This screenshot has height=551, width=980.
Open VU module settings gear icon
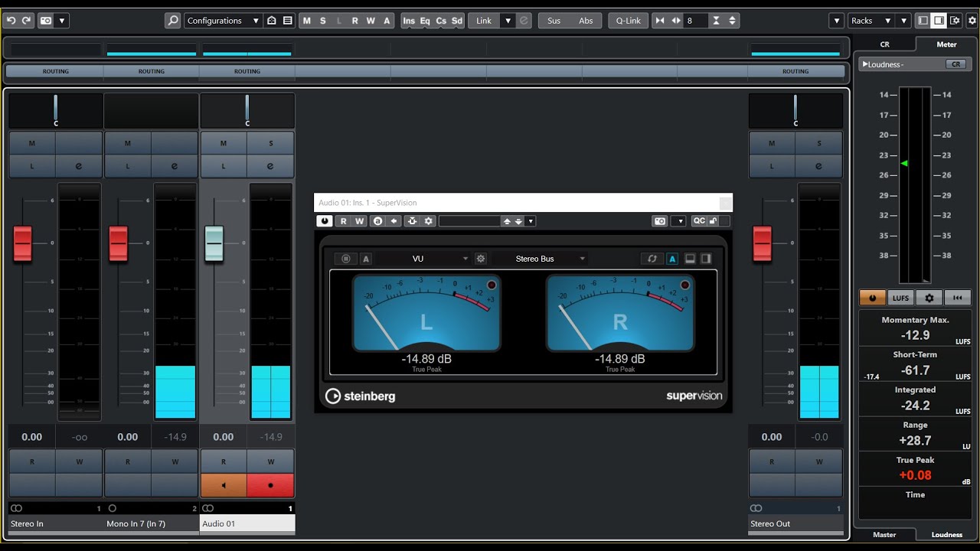(481, 259)
